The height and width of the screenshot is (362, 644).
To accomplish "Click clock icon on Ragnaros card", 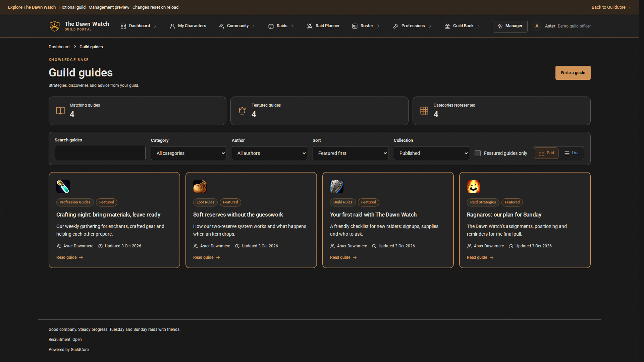I will 511,246.
